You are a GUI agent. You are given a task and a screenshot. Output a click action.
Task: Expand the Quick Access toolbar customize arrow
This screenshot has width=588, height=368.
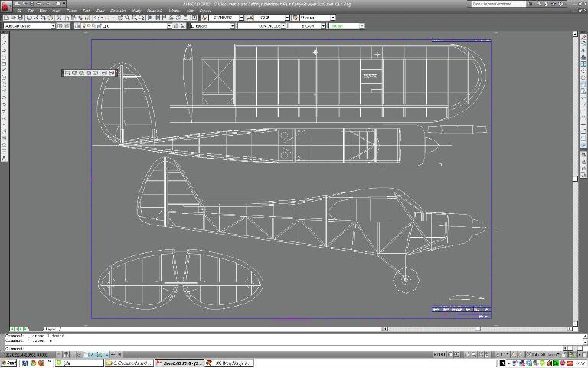[64, 4]
